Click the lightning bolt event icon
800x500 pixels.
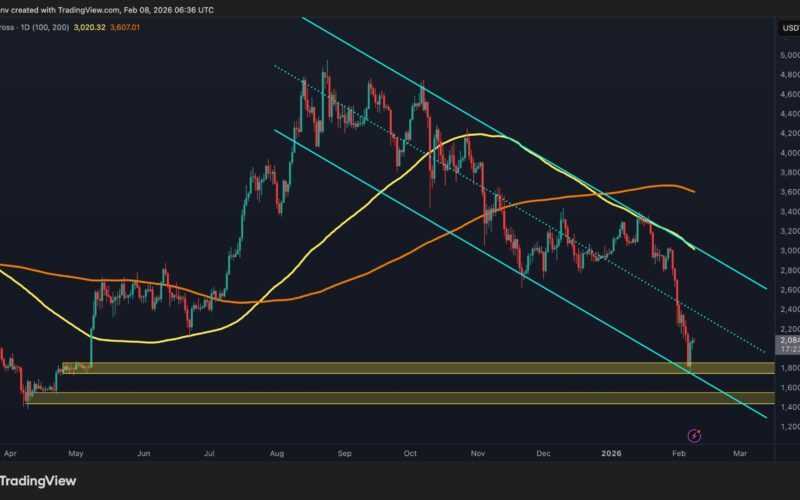pos(695,435)
